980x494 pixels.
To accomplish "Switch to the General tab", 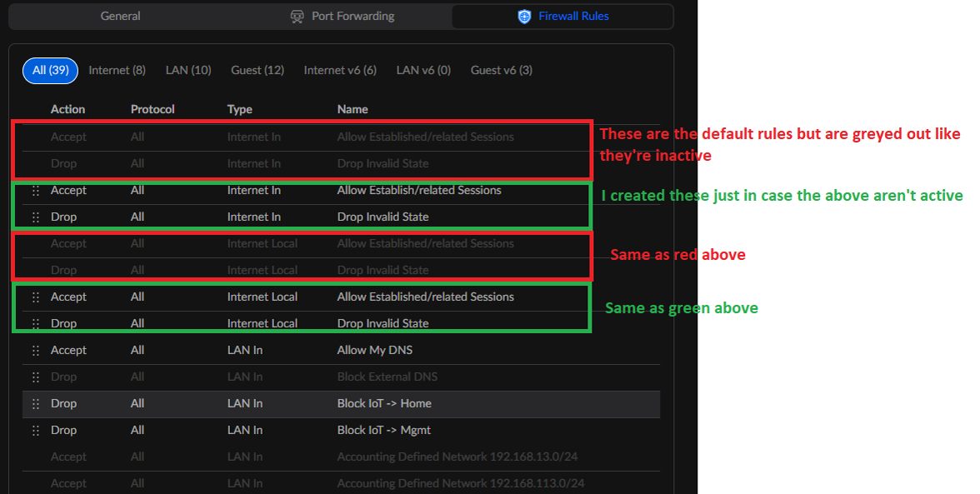I will (x=120, y=17).
